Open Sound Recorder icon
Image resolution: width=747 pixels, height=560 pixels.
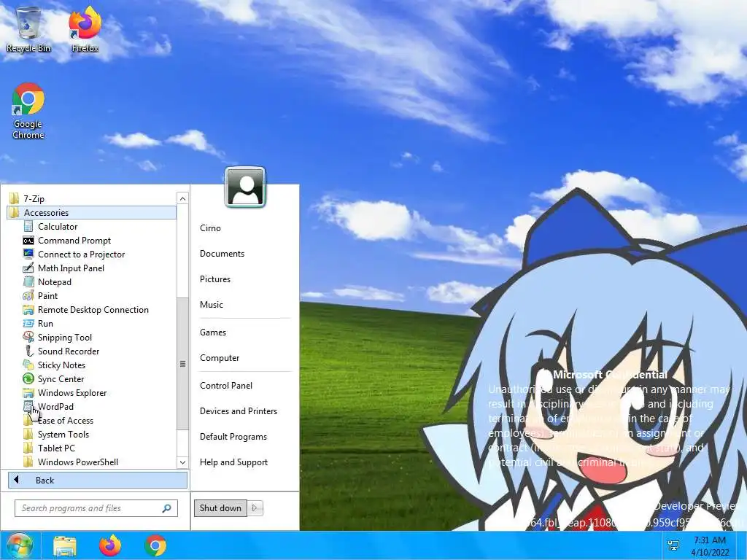(x=28, y=351)
